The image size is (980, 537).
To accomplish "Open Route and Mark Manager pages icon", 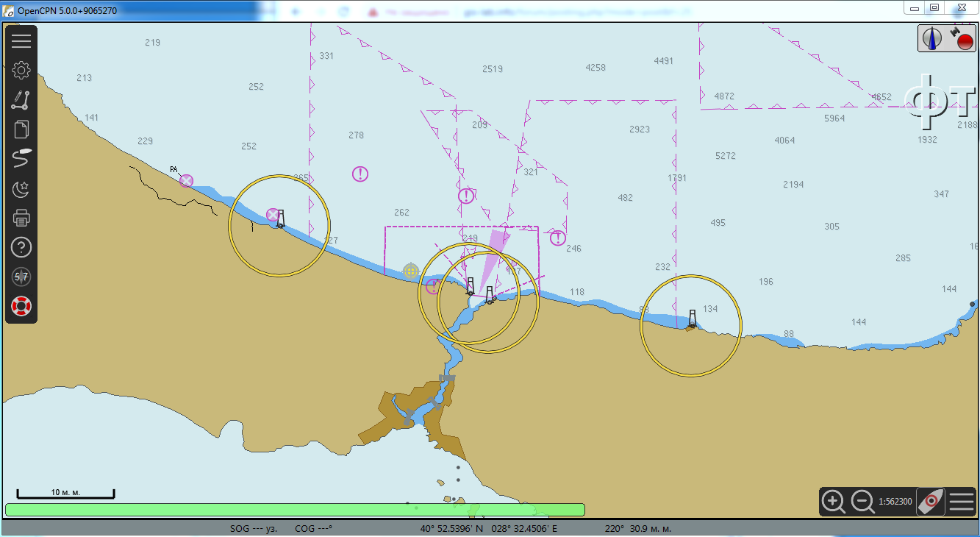I will click(21, 129).
